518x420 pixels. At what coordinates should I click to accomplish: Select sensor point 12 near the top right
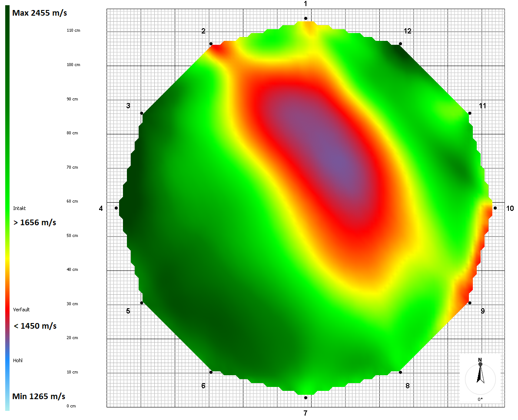399,43
